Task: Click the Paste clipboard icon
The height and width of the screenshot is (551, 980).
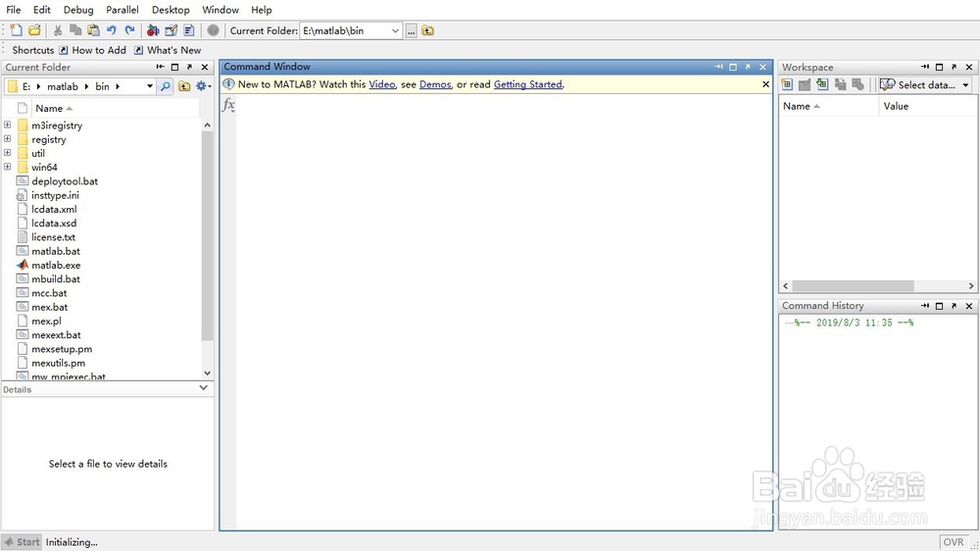Action: tap(94, 30)
